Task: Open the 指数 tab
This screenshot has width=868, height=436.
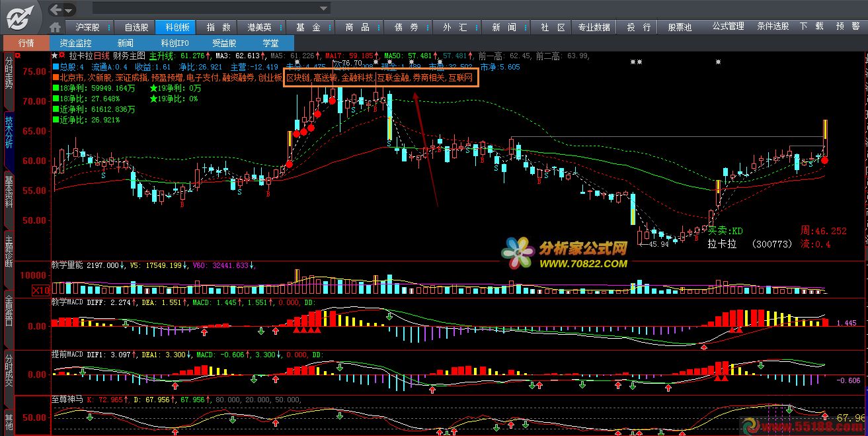Action: tap(218, 27)
